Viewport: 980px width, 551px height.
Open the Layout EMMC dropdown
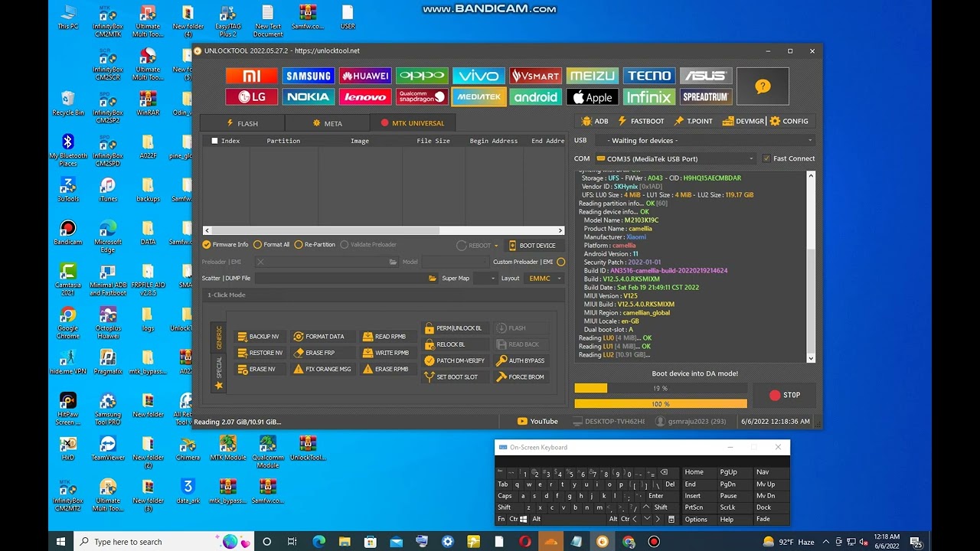click(x=546, y=279)
